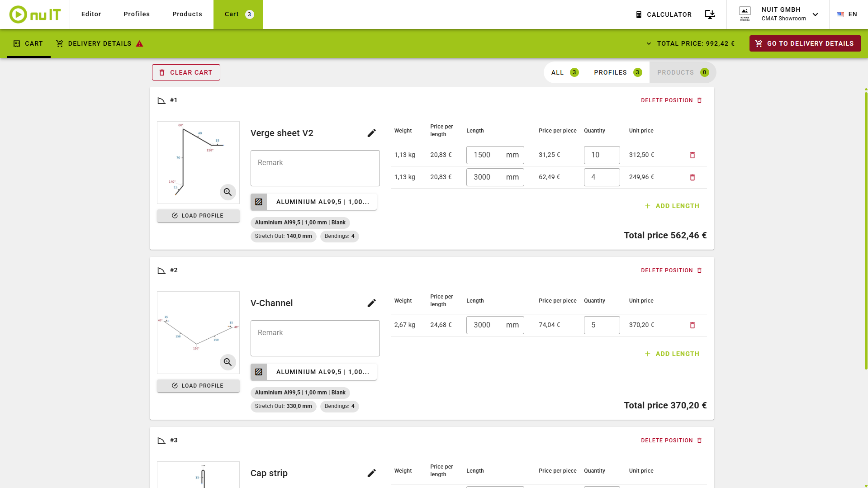868x488 pixels.
Task: Filter cart by PROFILES
Action: coord(618,72)
